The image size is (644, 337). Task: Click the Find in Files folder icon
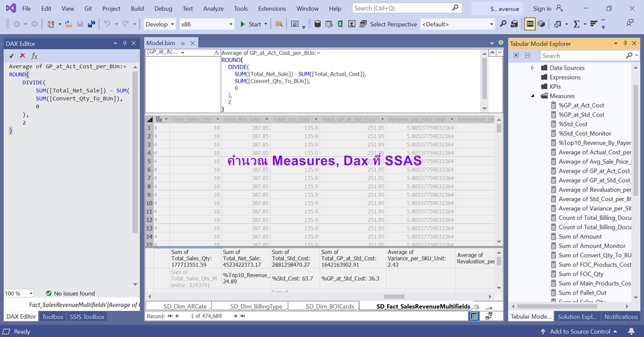click(279, 24)
